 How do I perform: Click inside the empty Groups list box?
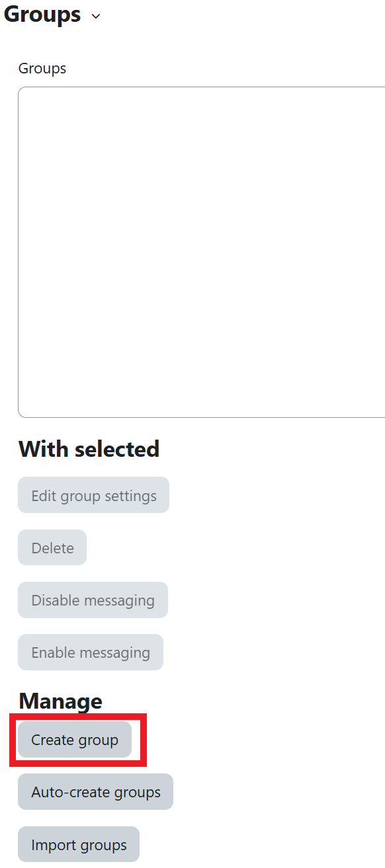[x=198, y=251]
